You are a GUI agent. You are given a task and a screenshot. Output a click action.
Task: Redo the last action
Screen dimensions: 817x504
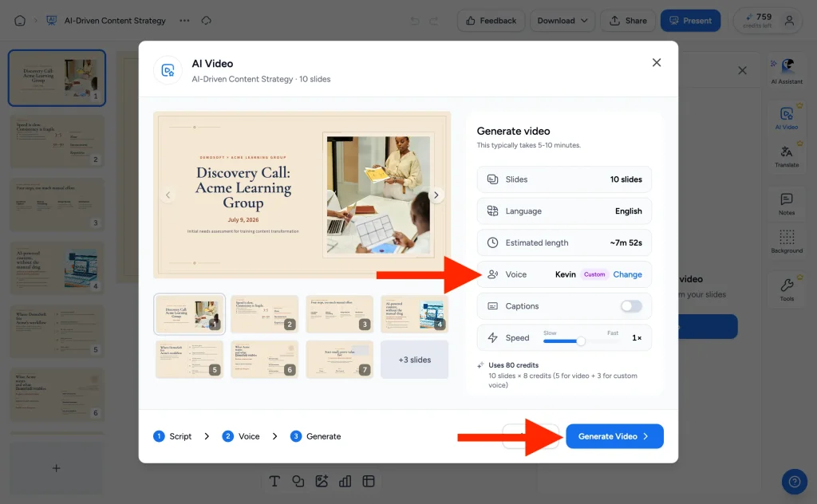click(433, 21)
